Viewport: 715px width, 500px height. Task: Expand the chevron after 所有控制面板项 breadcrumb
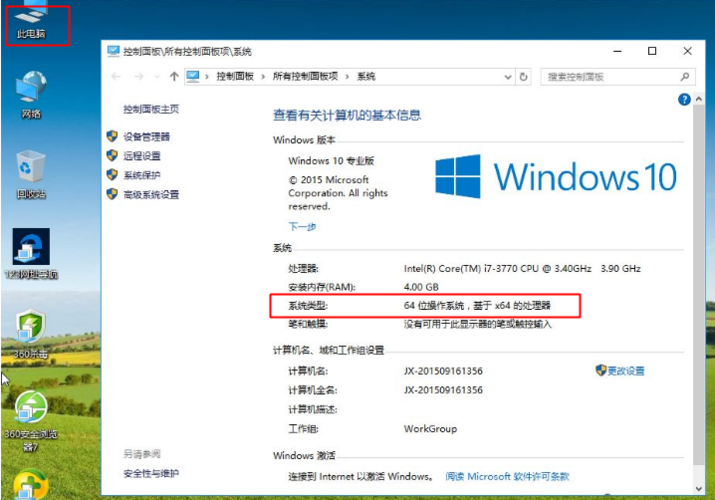pyautogui.click(x=347, y=77)
